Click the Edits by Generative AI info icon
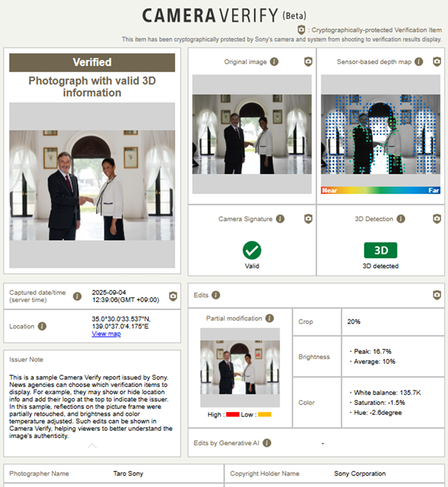 (x=267, y=443)
